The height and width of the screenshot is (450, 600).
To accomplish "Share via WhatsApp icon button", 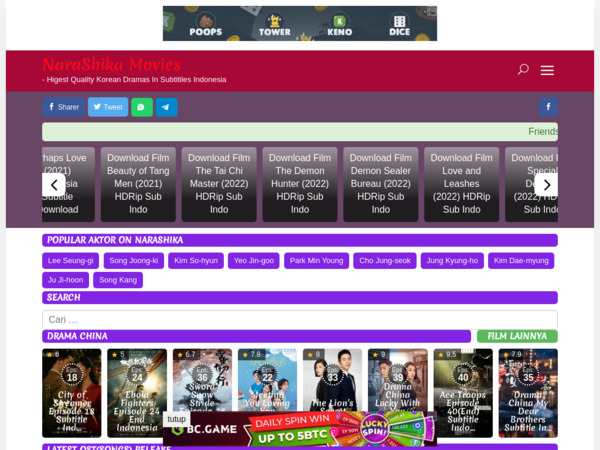I will click(142, 107).
